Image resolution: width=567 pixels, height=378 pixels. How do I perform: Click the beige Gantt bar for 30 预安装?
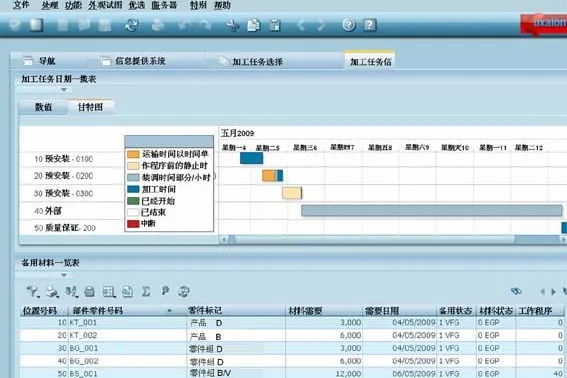292,193
